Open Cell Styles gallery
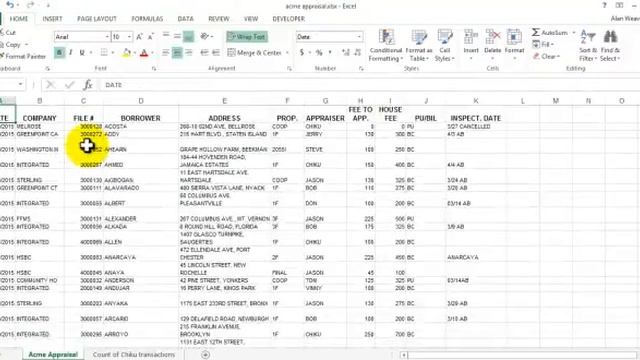Viewport: 640px width, 360px height. [444, 46]
